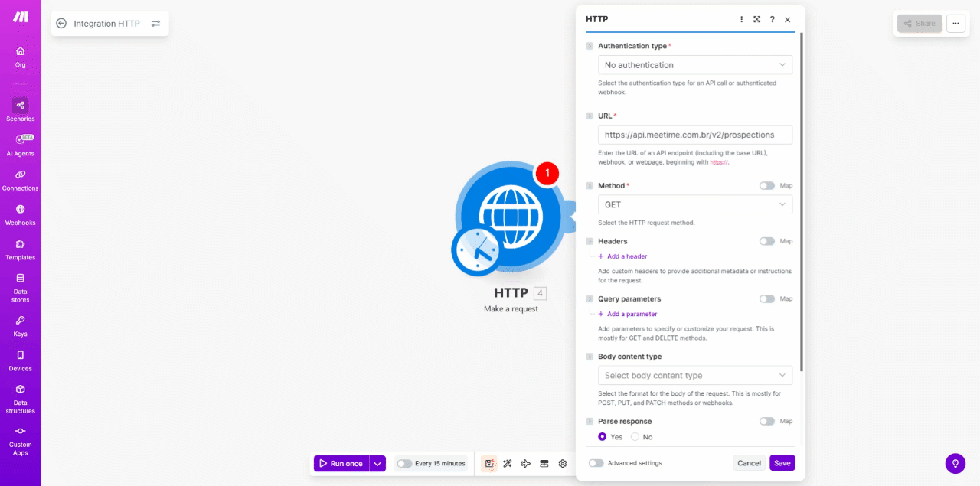980x486 pixels.
Task: Expand the HTTP panel to fullscreen
Action: click(x=756, y=19)
